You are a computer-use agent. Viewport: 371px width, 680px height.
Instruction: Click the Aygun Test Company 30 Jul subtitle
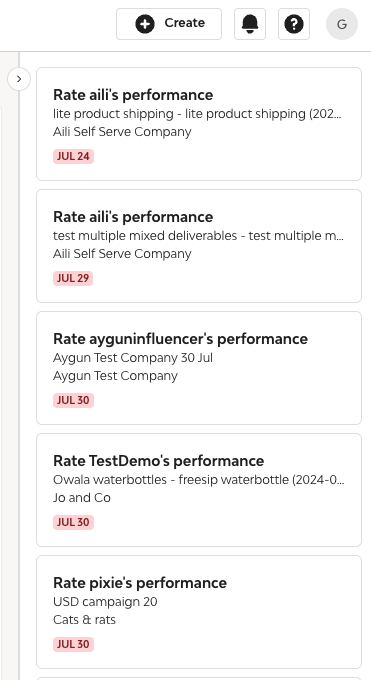point(133,358)
